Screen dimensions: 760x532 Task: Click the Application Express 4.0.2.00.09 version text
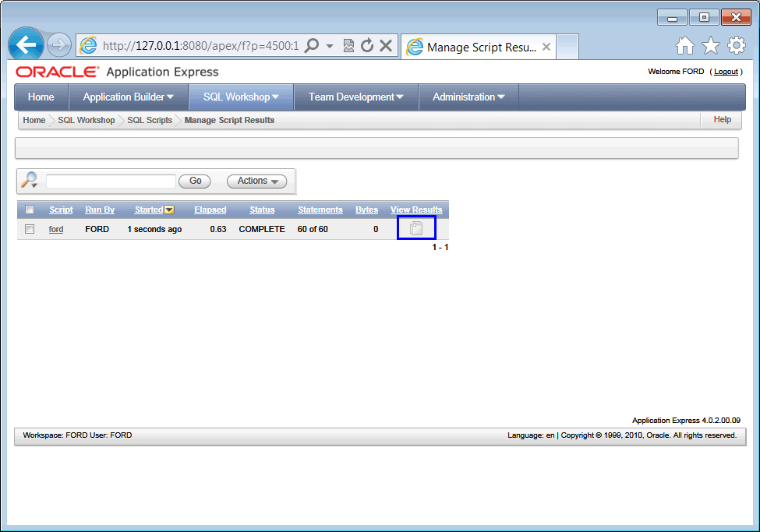(x=686, y=420)
